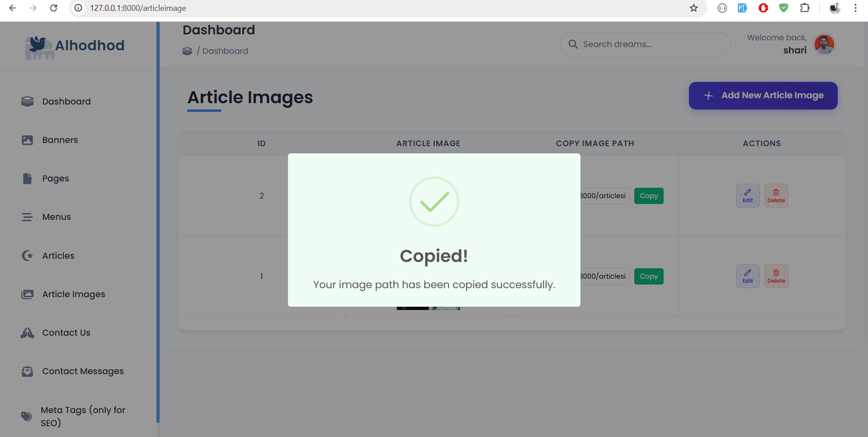The width and height of the screenshot is (868, 437).
Task: Click the Dashboard breadcrumb link
Action: (x=225, y=51)
